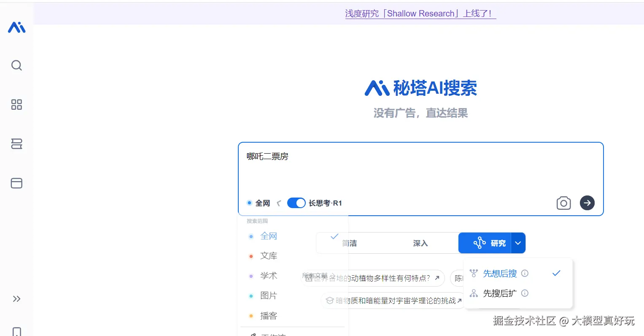Screen dimensions: 644x336
Task: Expand the sidebar with the double-chevron icon
Action: click(x=16, y=299)
